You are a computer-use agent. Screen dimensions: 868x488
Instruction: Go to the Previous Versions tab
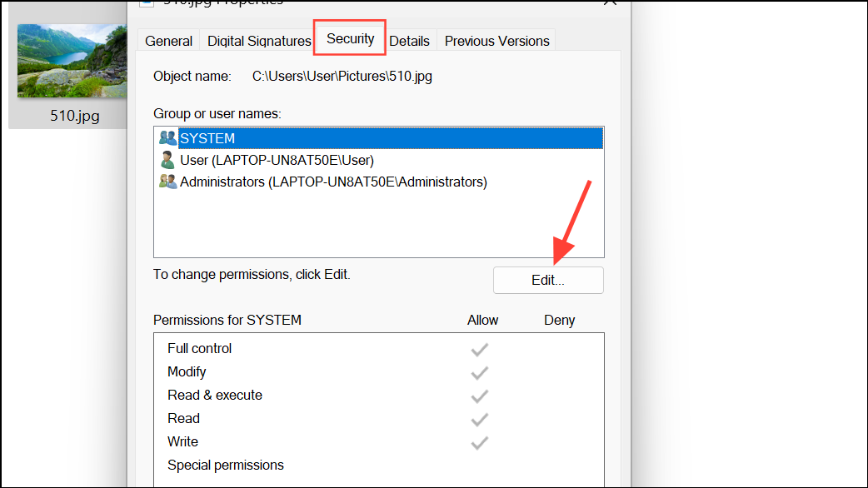tap(496, 41)
